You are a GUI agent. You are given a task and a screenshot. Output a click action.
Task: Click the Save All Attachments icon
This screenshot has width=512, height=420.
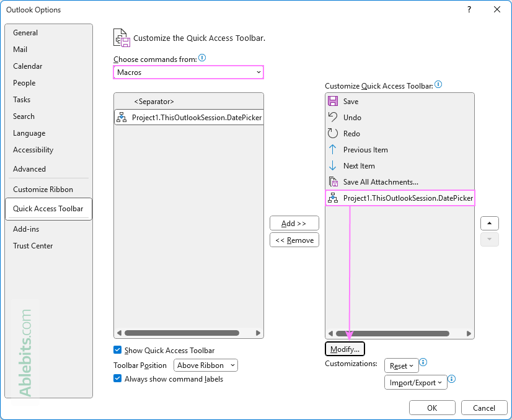point(333,182)
